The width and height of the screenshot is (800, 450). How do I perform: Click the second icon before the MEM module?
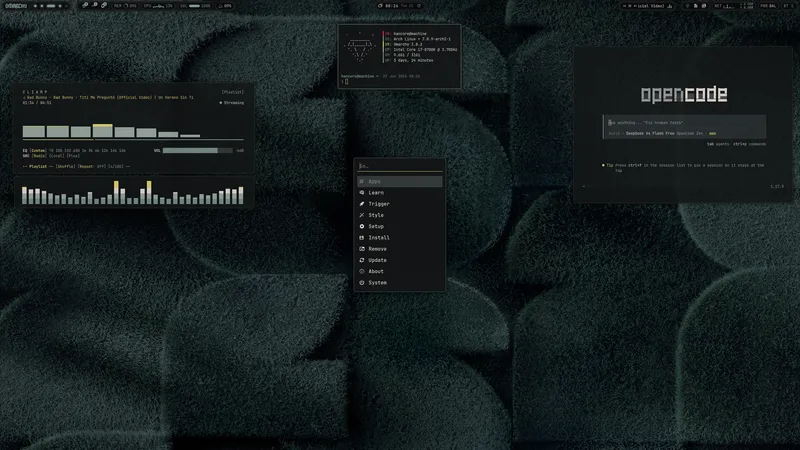point(94,6)
